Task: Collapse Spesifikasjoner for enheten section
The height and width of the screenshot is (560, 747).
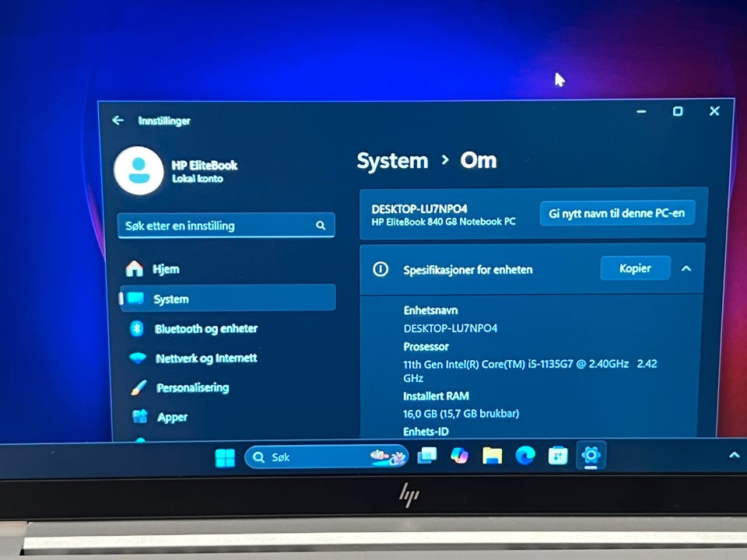Action: [x=686, y=268]
